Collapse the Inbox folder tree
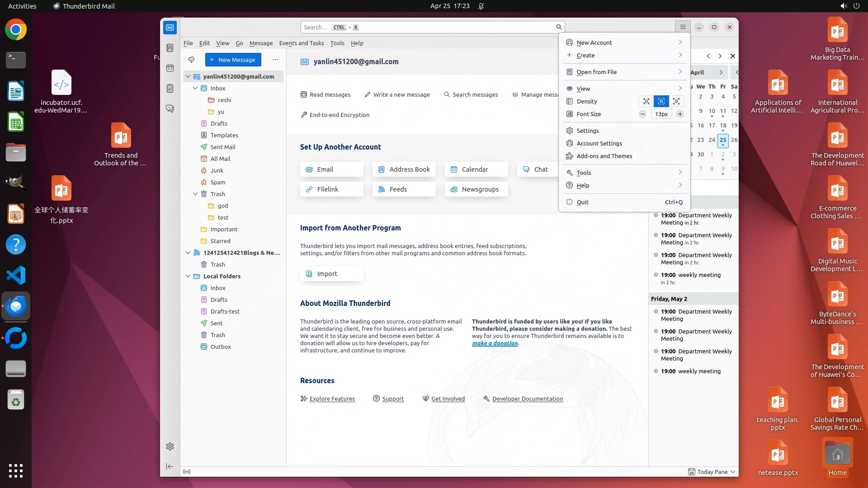The image size is (868, 488). click(195, 88)
